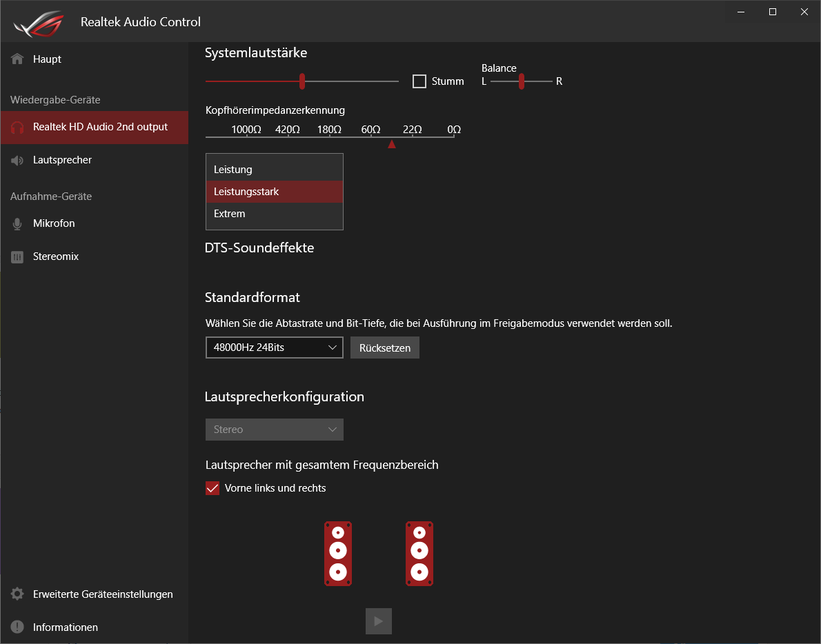821x644 pixels.
Task: Open the Stereo speaker configuration dropdown
Action: [275, 430]
